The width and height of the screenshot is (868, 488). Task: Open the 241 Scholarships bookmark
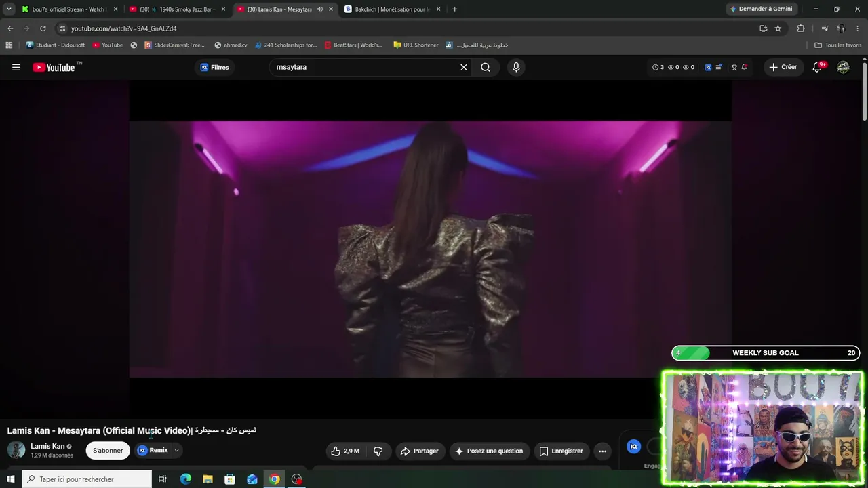pos(286,45)
